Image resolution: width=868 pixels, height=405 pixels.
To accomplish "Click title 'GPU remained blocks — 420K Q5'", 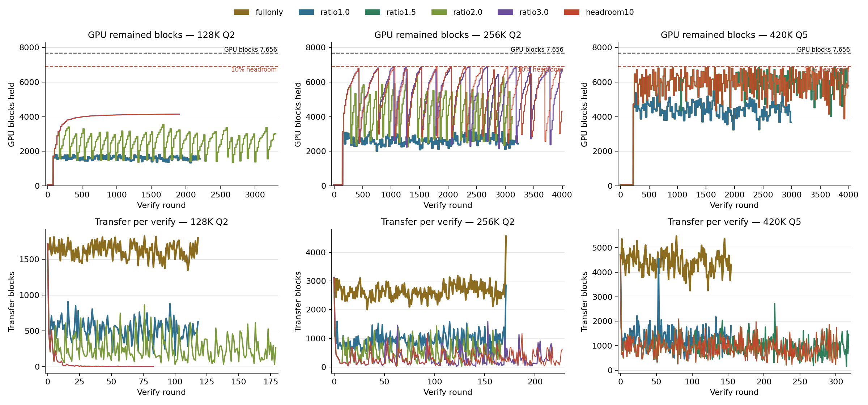I will 734,35.
